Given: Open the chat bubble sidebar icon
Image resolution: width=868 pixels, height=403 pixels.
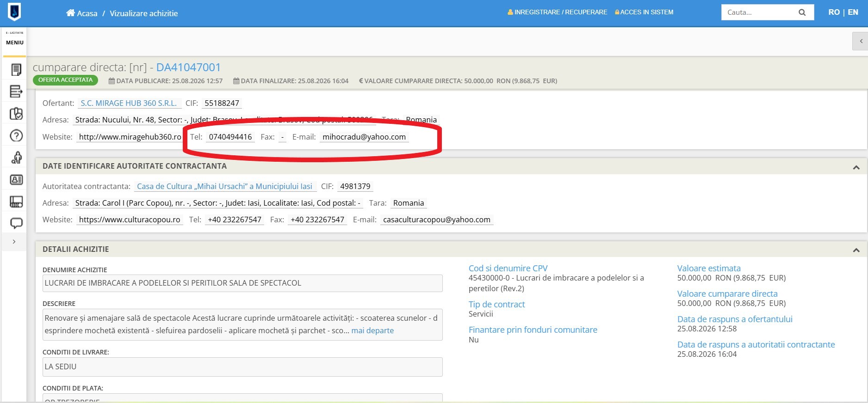Looking at the screenshot, I should [x=16, y=224].
